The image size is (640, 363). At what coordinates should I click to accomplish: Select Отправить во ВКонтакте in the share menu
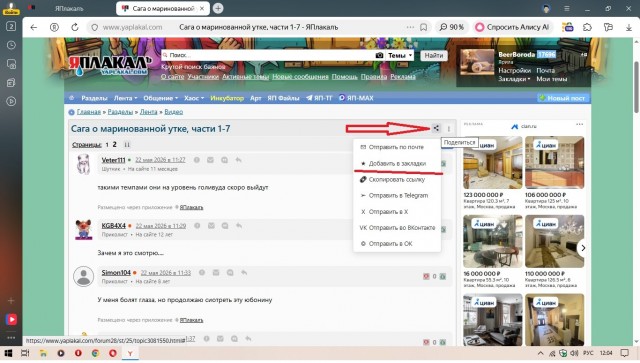397,227
